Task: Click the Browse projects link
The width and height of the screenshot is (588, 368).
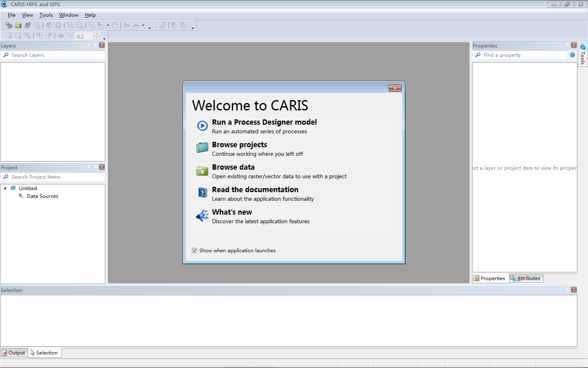Action: [x=239, y=144]
